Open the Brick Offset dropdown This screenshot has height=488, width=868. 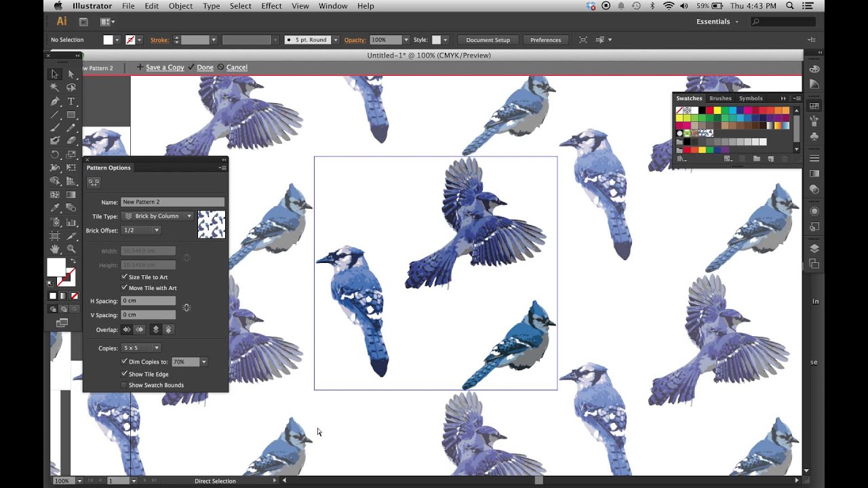tap(140, 230)
